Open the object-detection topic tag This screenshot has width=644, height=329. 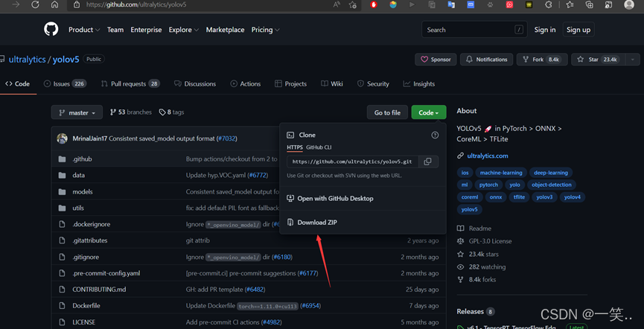[x=551, y=185]
